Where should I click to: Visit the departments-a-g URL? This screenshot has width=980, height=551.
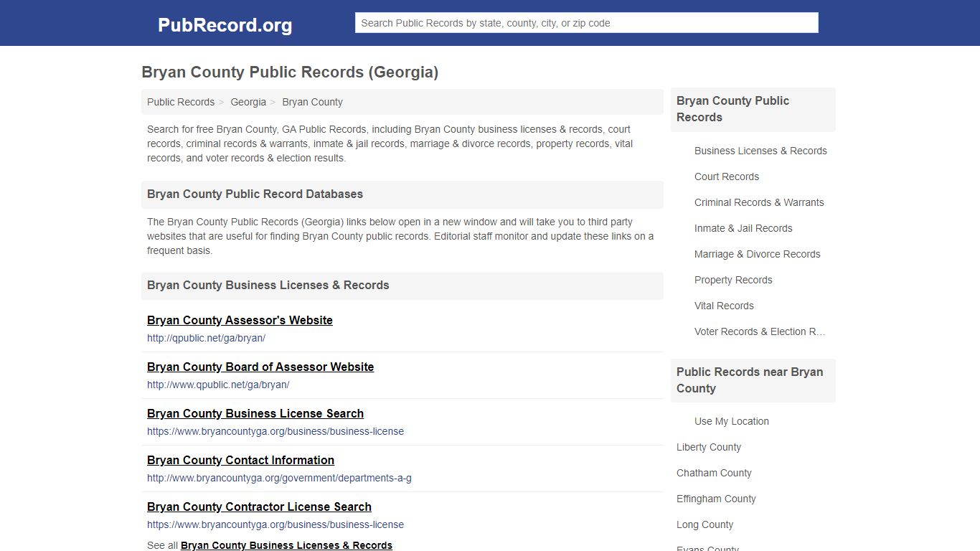coord(279,478)
